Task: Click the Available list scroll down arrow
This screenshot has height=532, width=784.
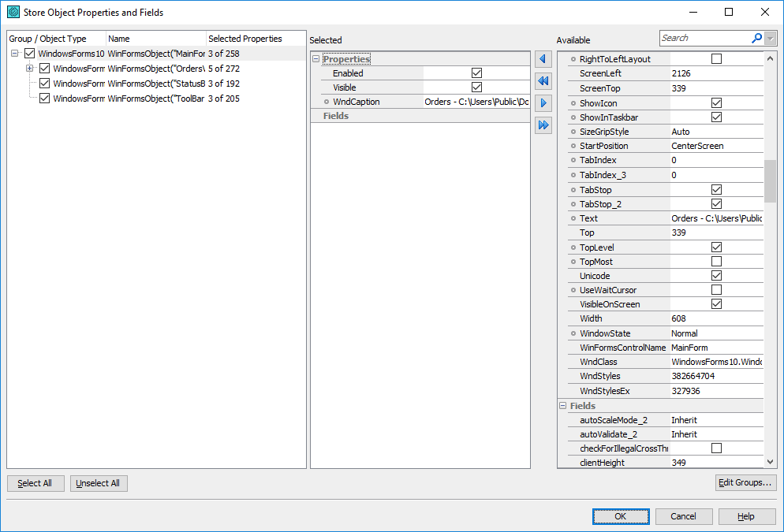Action: point(770,462)
